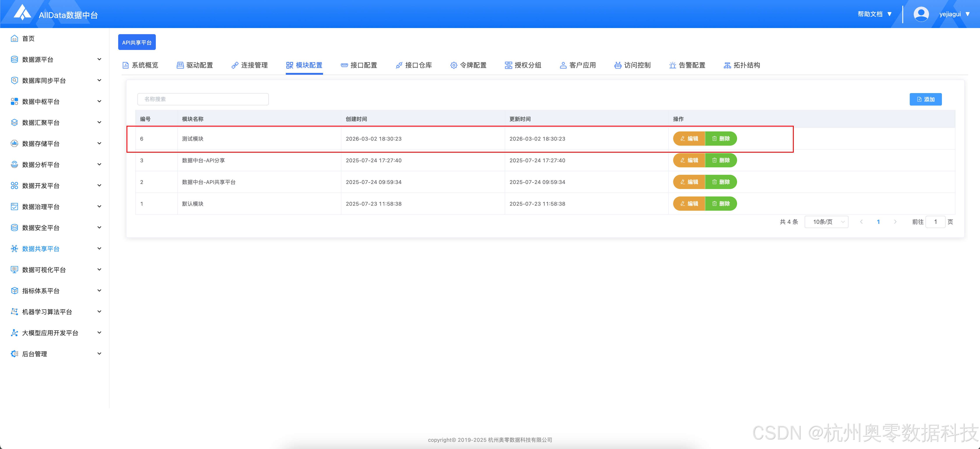Delete the 默认模块 row

click(721, 204)
